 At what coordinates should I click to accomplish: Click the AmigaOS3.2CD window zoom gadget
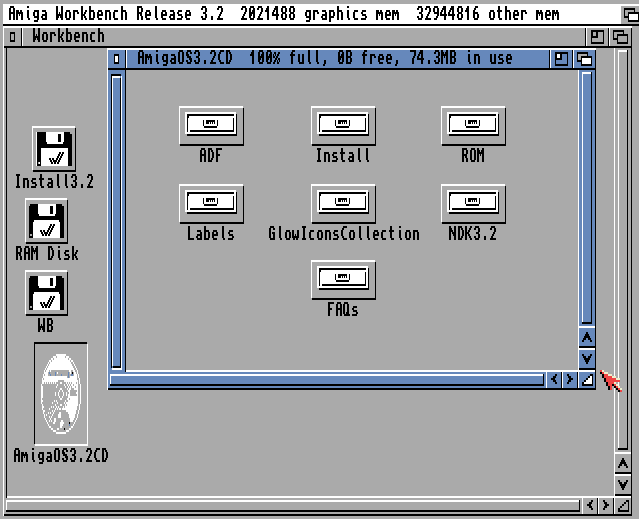click(562, 59)
